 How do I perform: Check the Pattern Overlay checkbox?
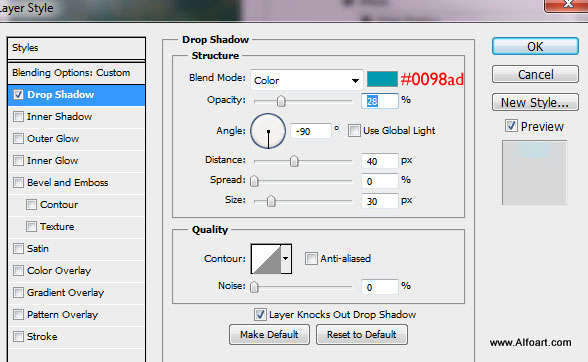pyautogui.click(x=18, y=314)
